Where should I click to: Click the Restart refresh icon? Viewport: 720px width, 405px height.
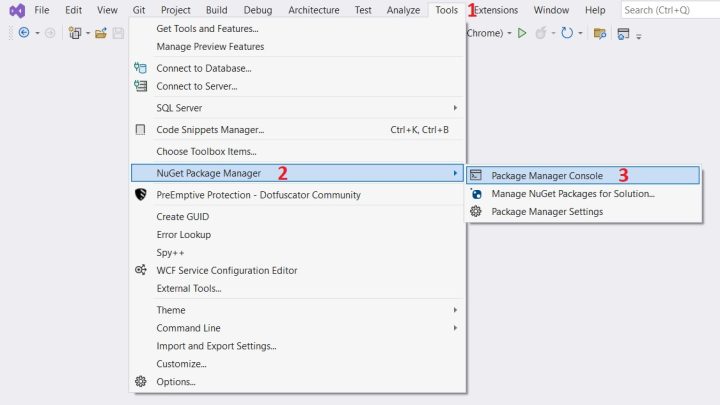(x=567, y=33)
